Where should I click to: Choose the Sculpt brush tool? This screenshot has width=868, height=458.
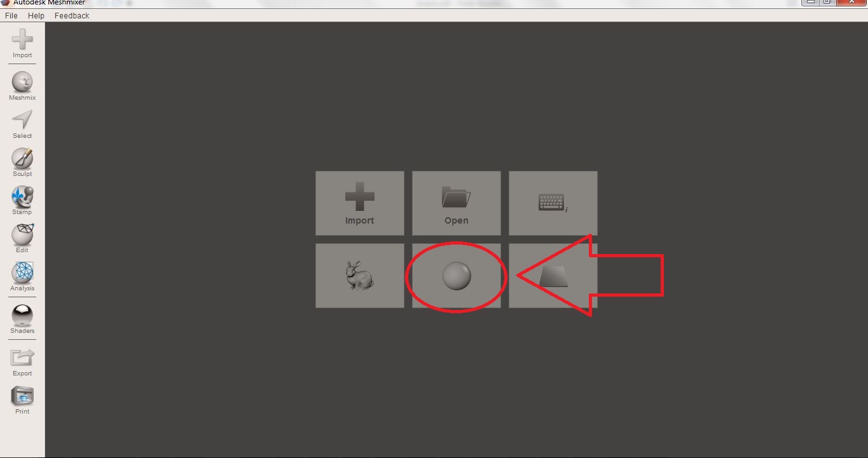click(x=22, y=163)
